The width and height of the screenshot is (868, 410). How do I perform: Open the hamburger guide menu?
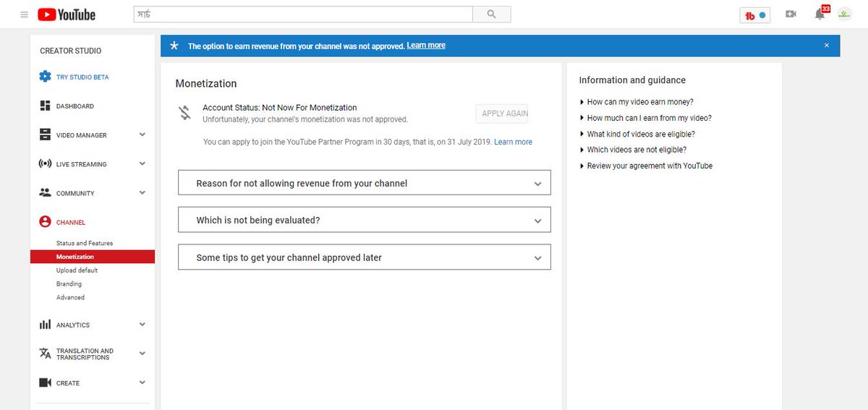pyautogui.click(x=24, y=14)
